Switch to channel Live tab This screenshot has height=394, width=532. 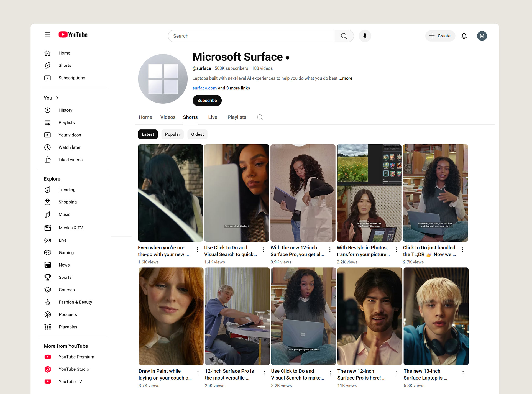(213, 117)
